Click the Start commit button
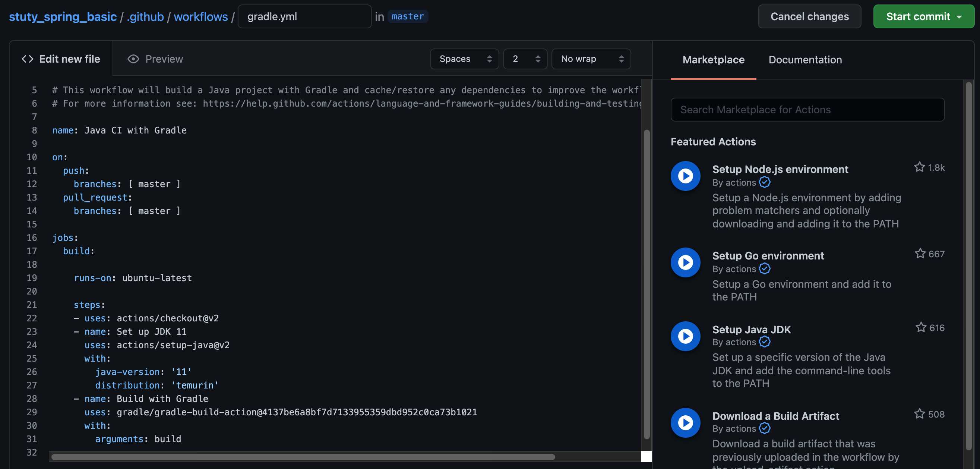 pyautogui.click(x=923, y=17)
